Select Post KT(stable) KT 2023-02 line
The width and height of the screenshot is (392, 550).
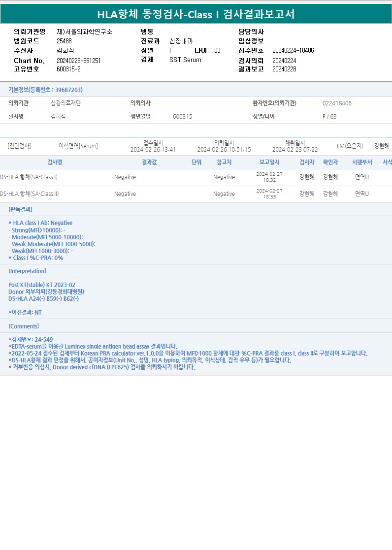click(x=42, y=285)
